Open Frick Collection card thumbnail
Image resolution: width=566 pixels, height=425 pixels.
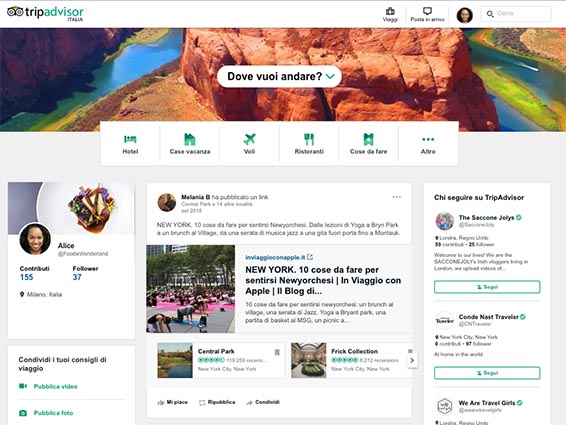[x=309, y=360]
